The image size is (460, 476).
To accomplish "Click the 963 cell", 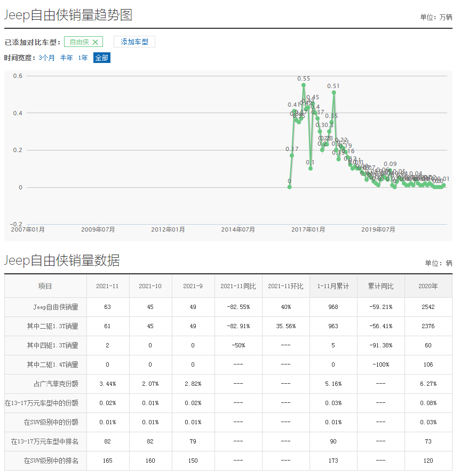I will (x=333, y=326).
